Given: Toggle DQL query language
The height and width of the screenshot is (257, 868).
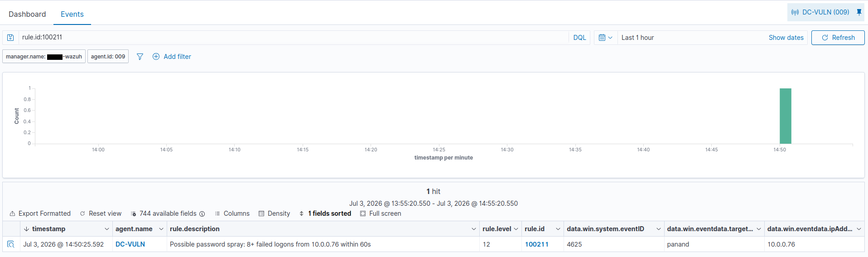Looking at the screenshot, I should tap(579, 38).
